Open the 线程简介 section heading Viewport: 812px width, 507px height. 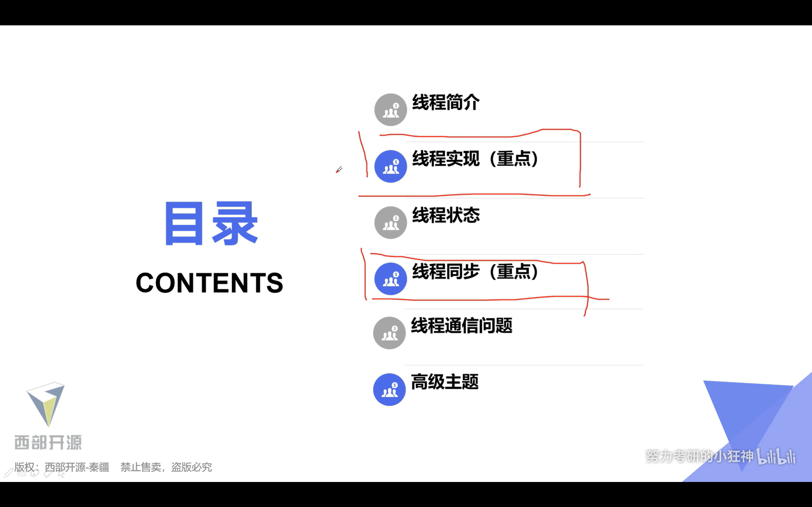coord(446,102)
